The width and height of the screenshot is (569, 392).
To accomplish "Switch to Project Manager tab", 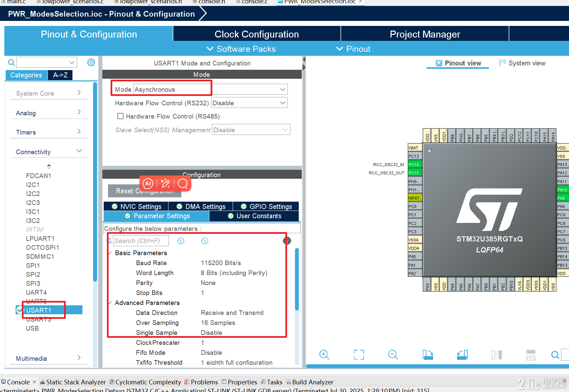I will [x=425, y=34].
